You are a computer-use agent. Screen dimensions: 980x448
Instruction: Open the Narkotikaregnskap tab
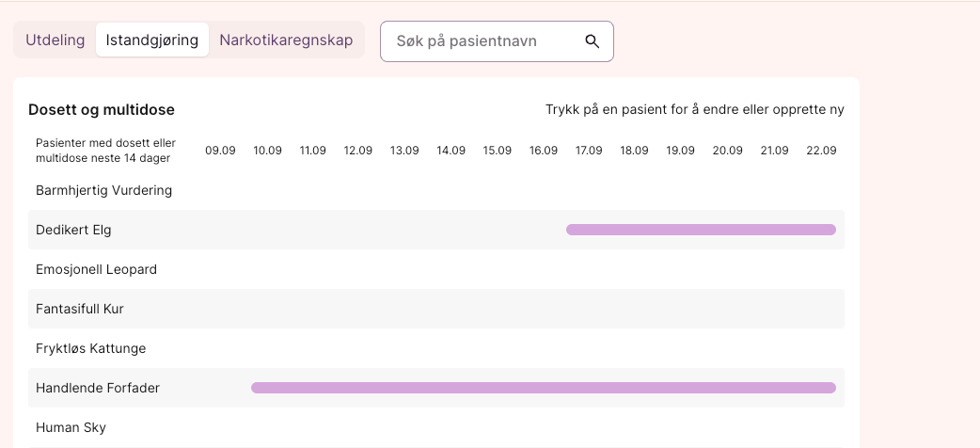(286, 40)
